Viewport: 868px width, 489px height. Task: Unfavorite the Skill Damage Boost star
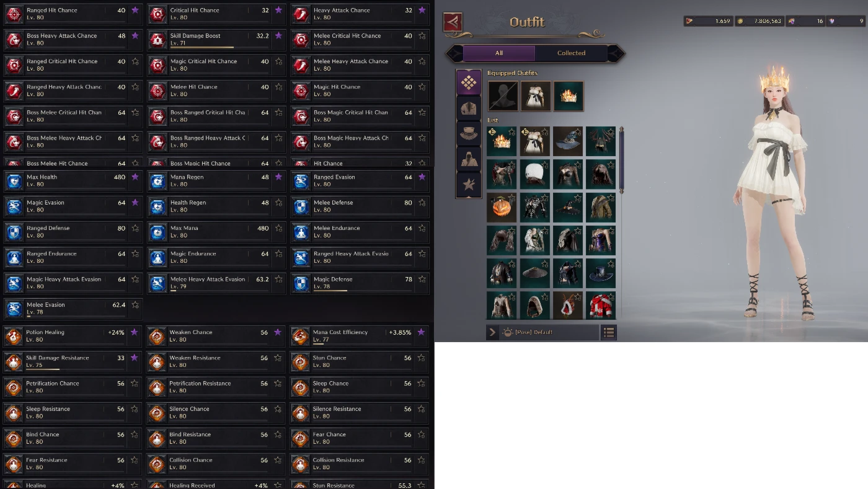tap(278, 35)
